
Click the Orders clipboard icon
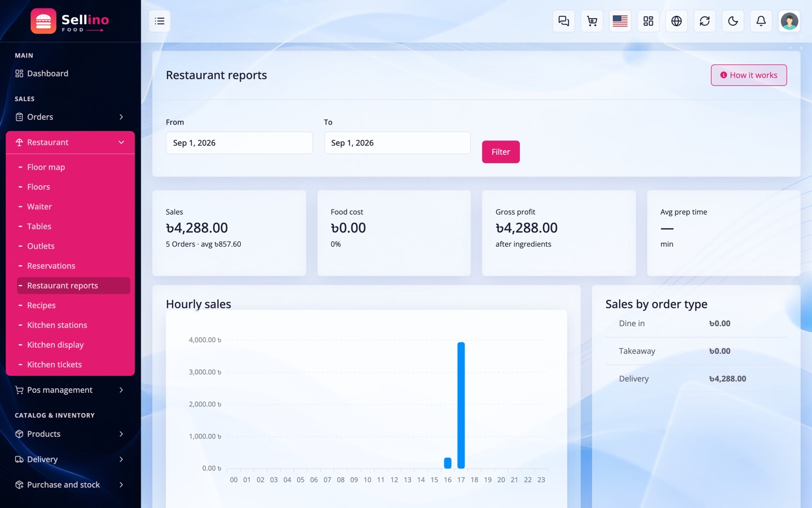[19, 117]
